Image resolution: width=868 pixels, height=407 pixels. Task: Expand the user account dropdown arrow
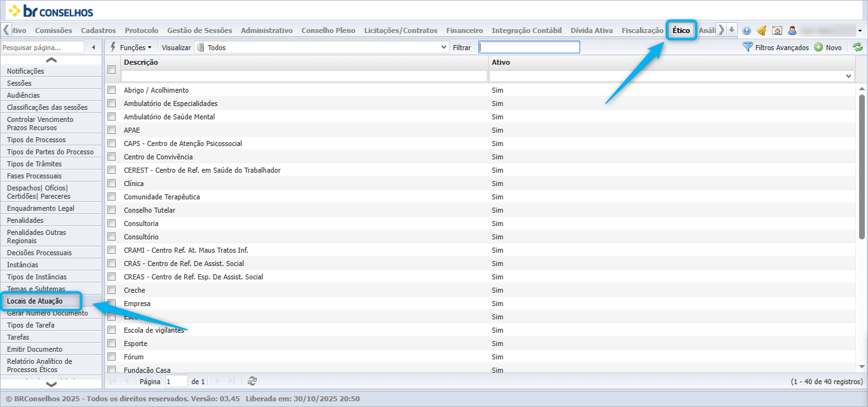pyautogui.click(x=860, y=30)
